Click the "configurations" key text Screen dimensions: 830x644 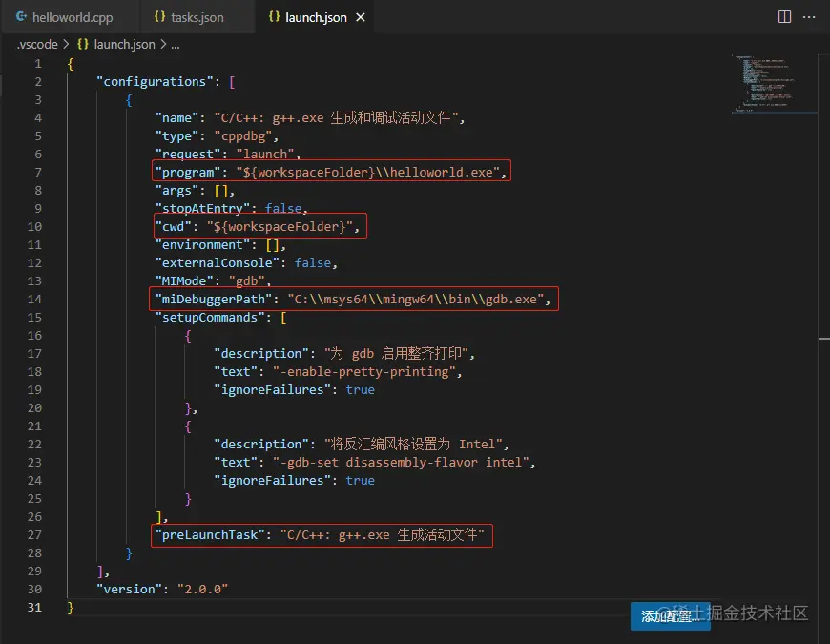tap(155, 82)
